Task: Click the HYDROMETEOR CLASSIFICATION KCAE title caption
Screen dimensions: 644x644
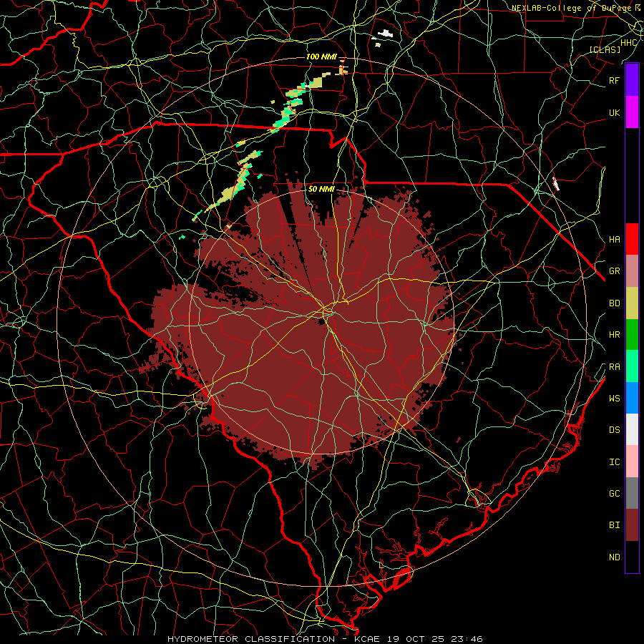Action: click(325, 639)
